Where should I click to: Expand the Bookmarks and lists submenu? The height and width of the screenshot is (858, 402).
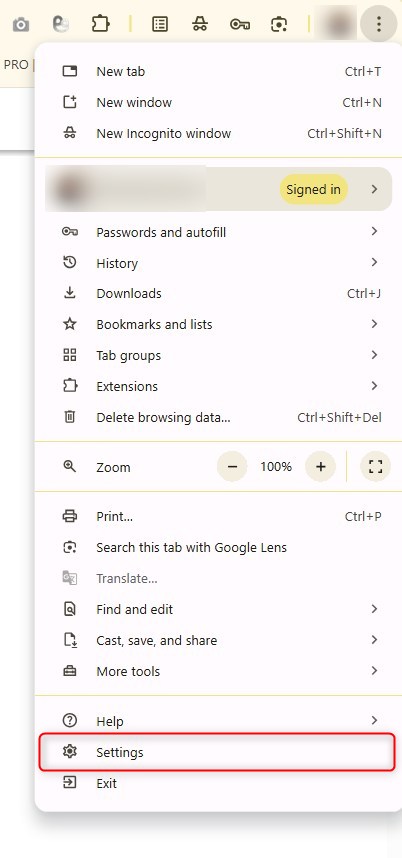tap(218, 324)
